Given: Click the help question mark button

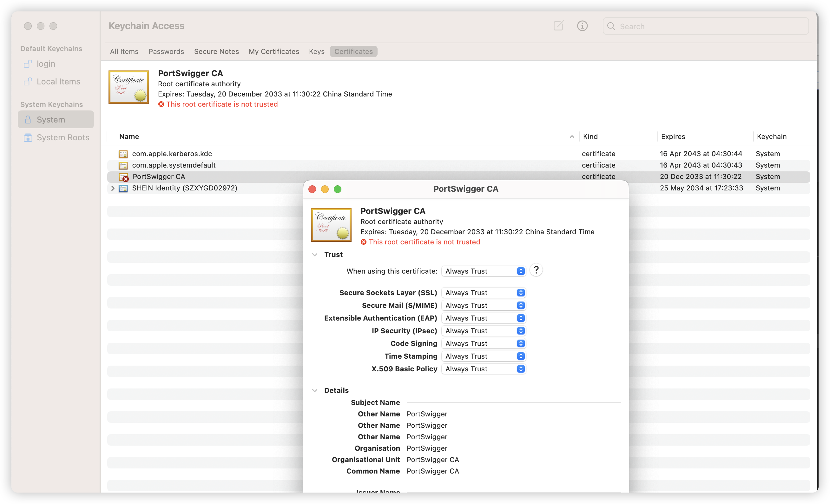Looking at the screenshot, I should [x=536, y=270].
